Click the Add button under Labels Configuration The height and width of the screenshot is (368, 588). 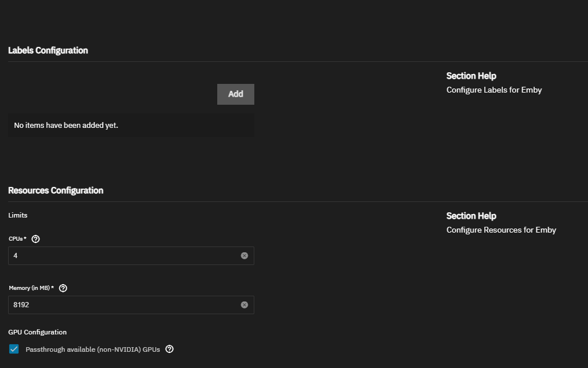coord(235,94)
